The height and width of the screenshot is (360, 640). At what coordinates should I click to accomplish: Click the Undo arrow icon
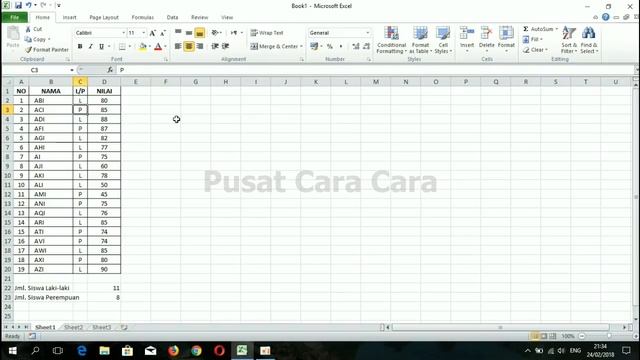pyautogui.click(x=29, y=5)
